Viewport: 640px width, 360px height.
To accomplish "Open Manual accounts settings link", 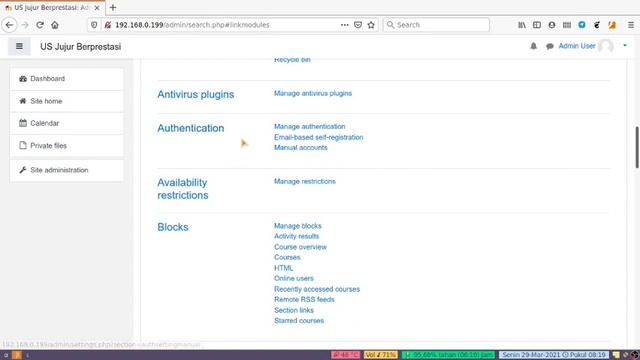I will [300, 148].
